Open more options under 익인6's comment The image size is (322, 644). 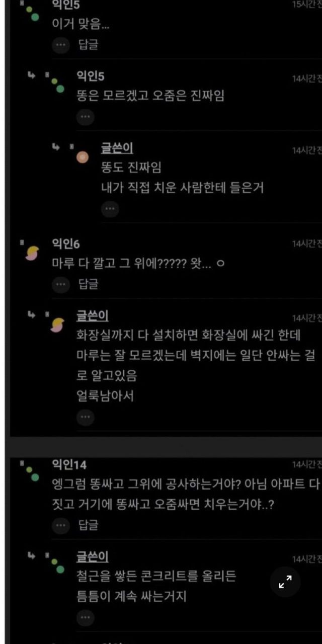[x=61, y=284]
